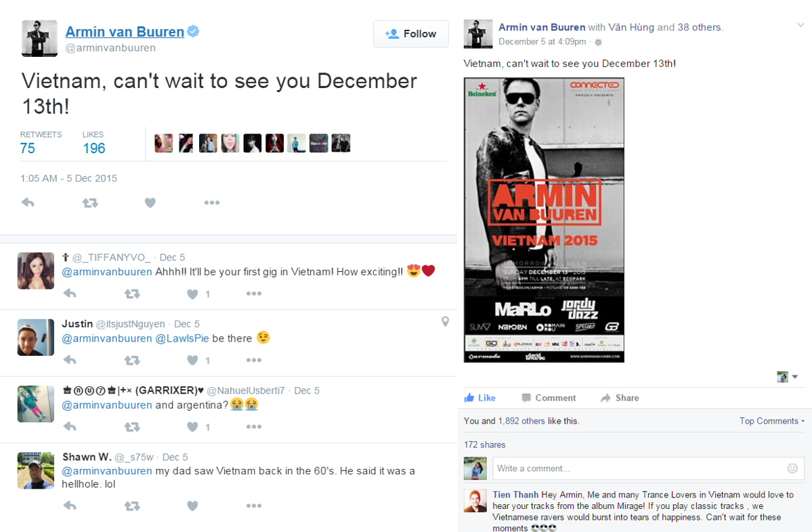
Task: Toggle Like on the Facebook post
Action: coord(480,398)
